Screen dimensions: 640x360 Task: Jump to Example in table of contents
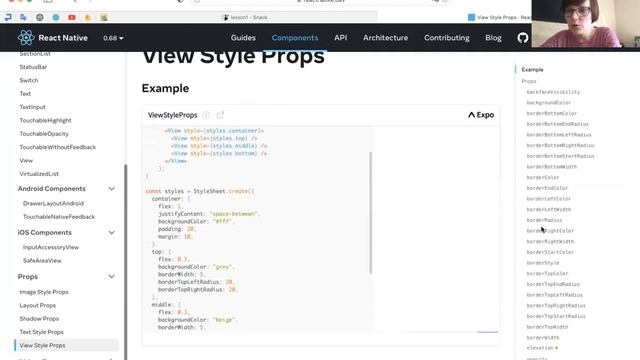click(x=532, y=70)
